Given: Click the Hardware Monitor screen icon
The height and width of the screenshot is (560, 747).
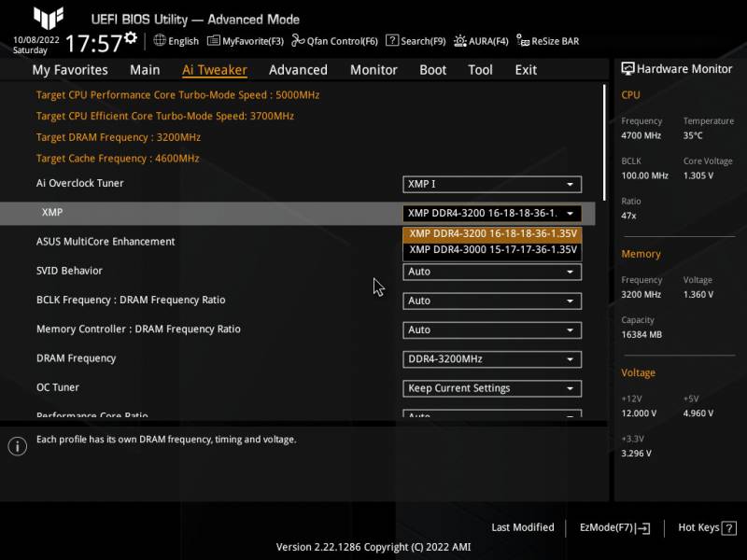Looking at the screenshot, I should coord(627,68).
